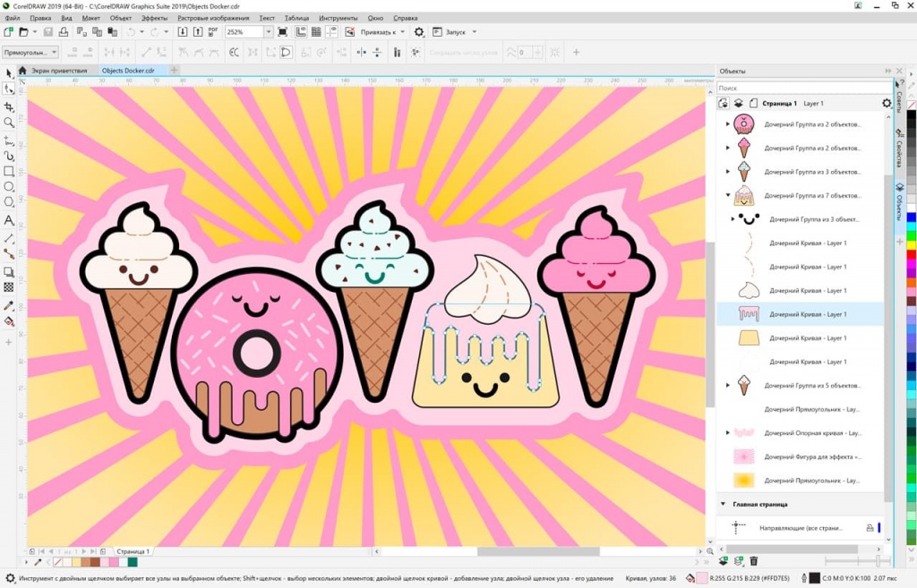The width and height of the screenshot is (917, 588).
Task: Select the Ellipse tool
Action: click(x=8, y=186)
